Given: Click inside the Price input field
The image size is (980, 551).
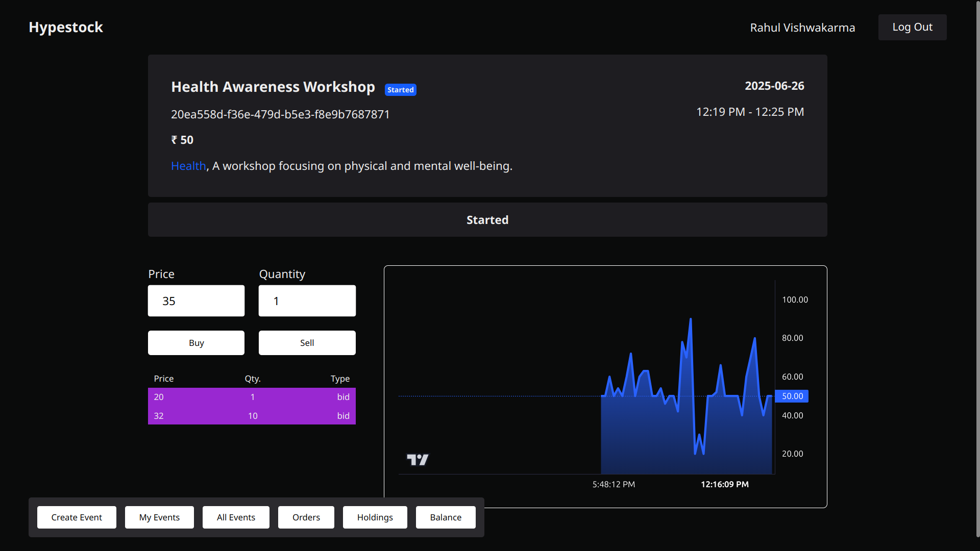Looking at the screenshot, I should tap(195, 300).
